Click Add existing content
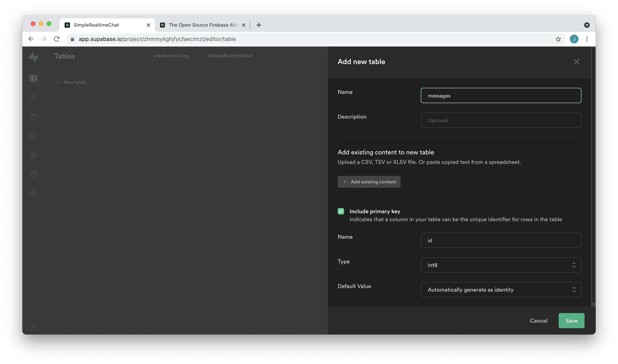The height and width of the screenshot is (364, 618). tap(369, 182)
